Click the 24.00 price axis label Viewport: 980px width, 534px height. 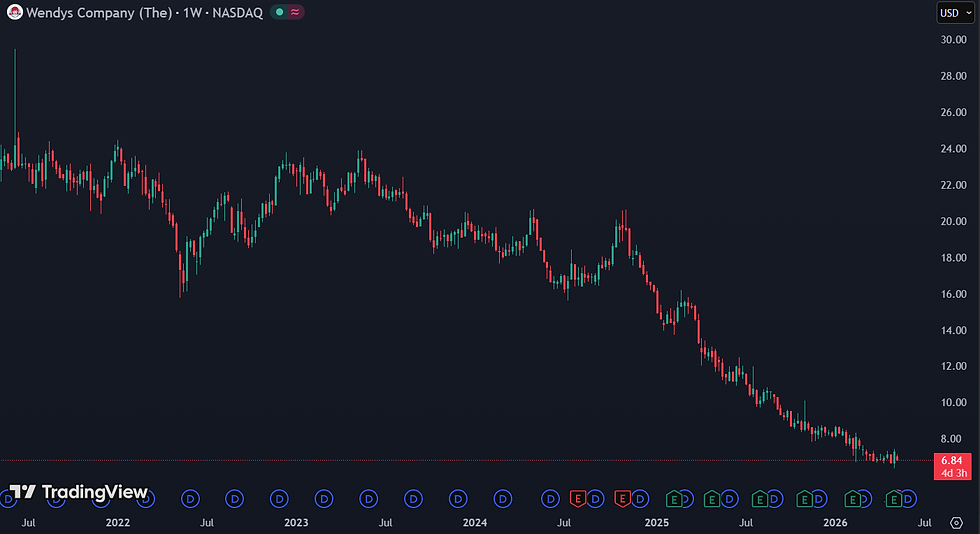pyautogui.click(x=953, y=149)
